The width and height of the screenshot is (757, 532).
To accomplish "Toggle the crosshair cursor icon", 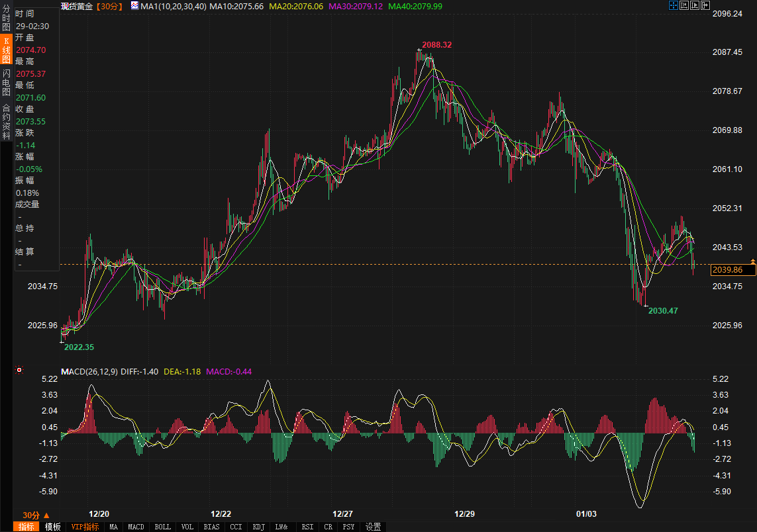I will (x=673, y=6).
